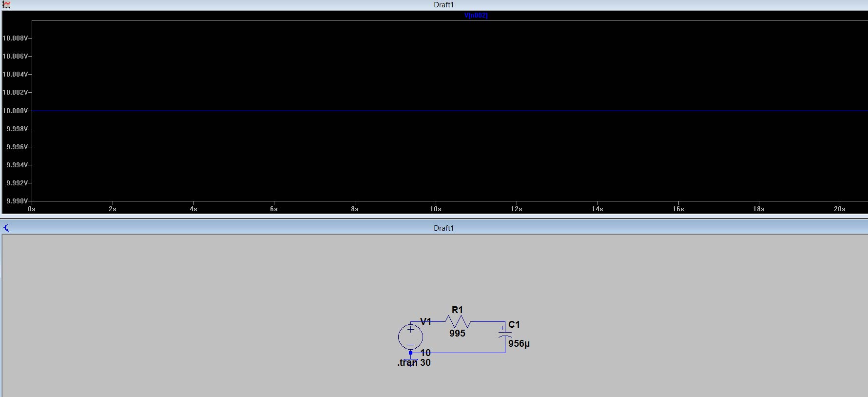Click the C1 component name label
The width and height of the screenshot is (868, 397).
pos(514,325)
